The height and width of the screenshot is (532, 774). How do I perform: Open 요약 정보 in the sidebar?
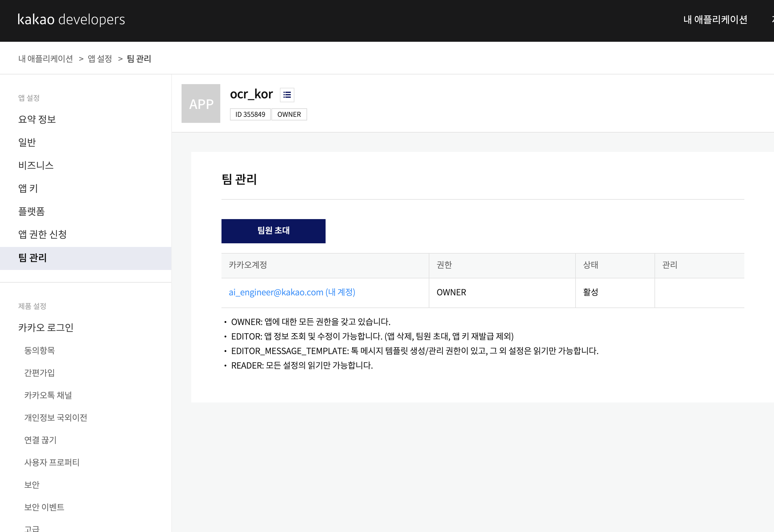37,119
